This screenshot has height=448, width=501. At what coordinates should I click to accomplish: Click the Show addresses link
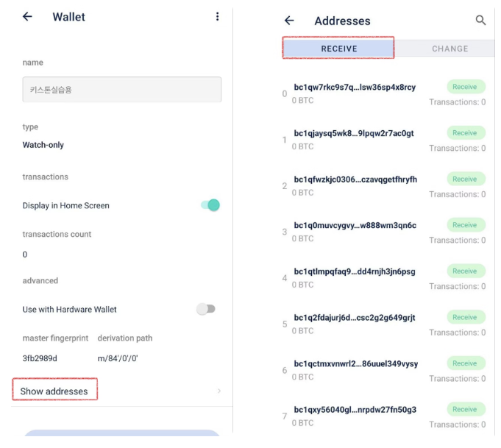point(54,391)
